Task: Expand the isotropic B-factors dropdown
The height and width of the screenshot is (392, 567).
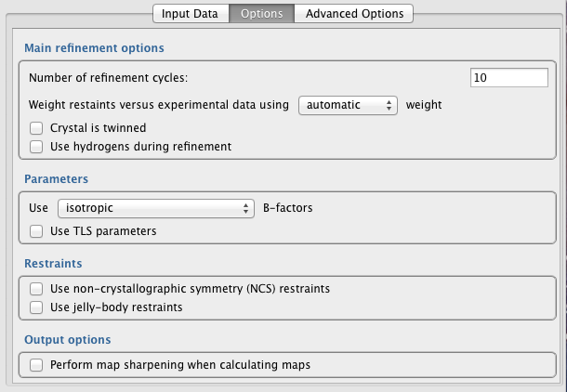Action: coord(155,208)
